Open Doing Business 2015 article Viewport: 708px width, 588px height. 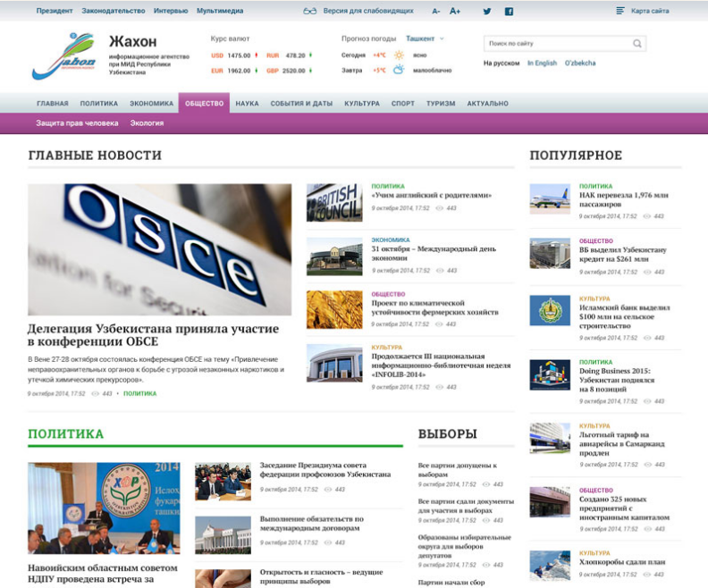point(617,380)
